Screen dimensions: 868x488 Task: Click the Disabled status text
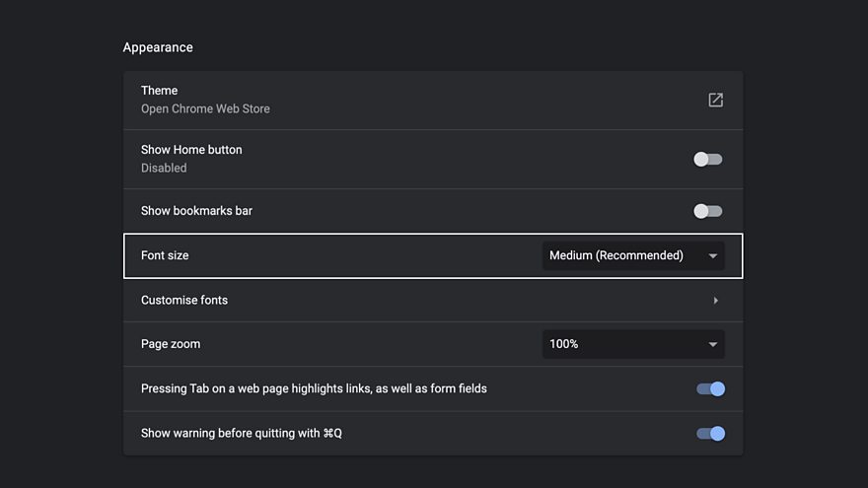pos(164,168)
